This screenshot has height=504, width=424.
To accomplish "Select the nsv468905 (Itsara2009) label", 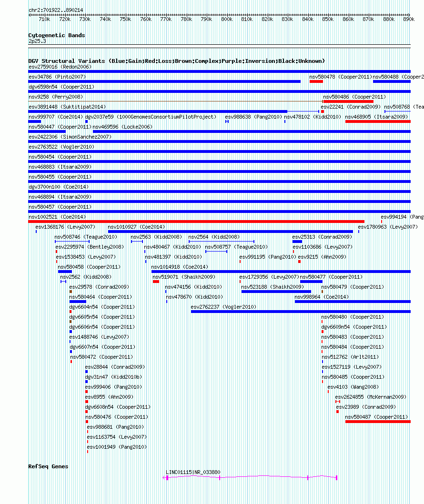I will coord(376,117).
